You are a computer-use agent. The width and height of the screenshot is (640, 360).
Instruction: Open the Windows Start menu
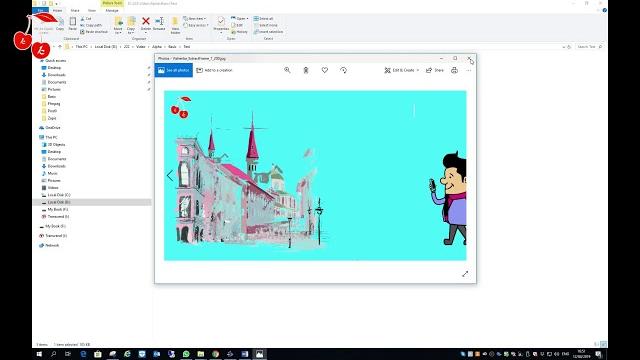coord(39,354)
